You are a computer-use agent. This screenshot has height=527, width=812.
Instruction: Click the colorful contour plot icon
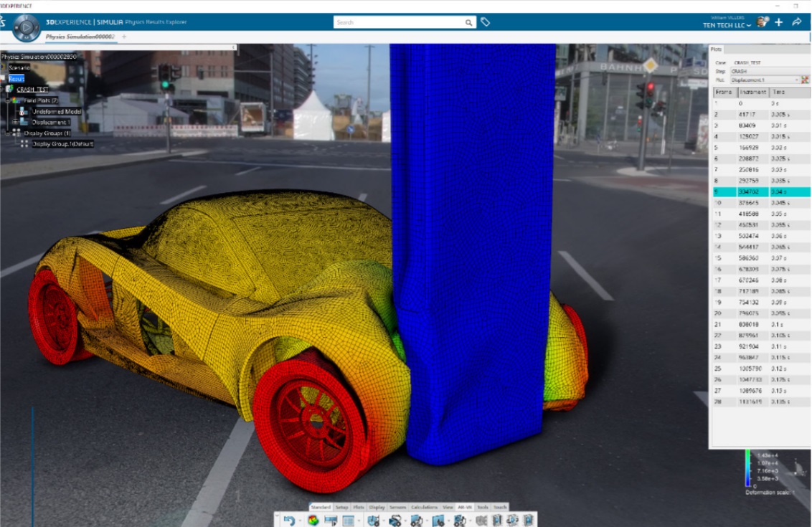pyautogui.click(x=313, y=520)
